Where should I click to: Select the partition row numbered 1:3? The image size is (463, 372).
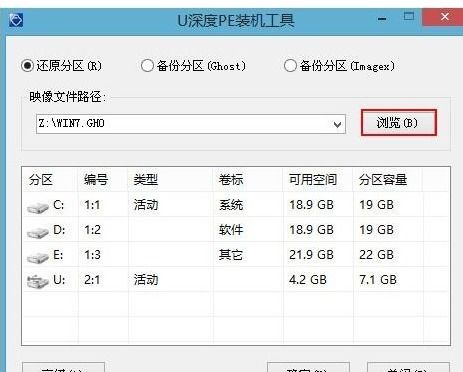coord(236,255)
